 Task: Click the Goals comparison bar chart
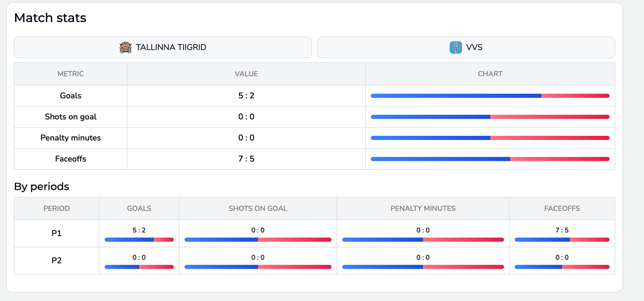(489, 96)
